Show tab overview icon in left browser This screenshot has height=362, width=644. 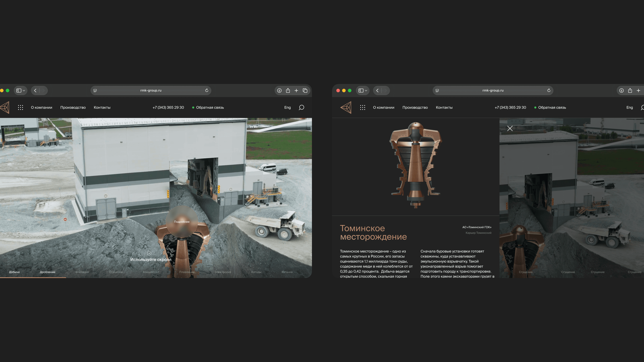305,90
